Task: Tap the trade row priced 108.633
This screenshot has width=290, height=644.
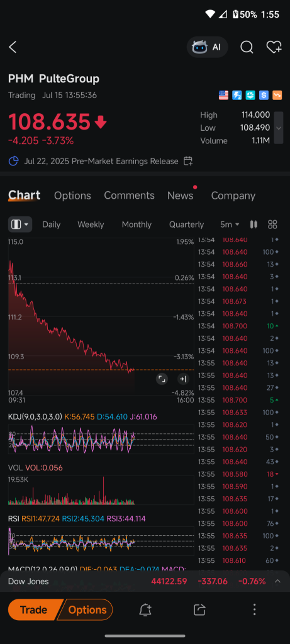Action: (x=238, y=412)
